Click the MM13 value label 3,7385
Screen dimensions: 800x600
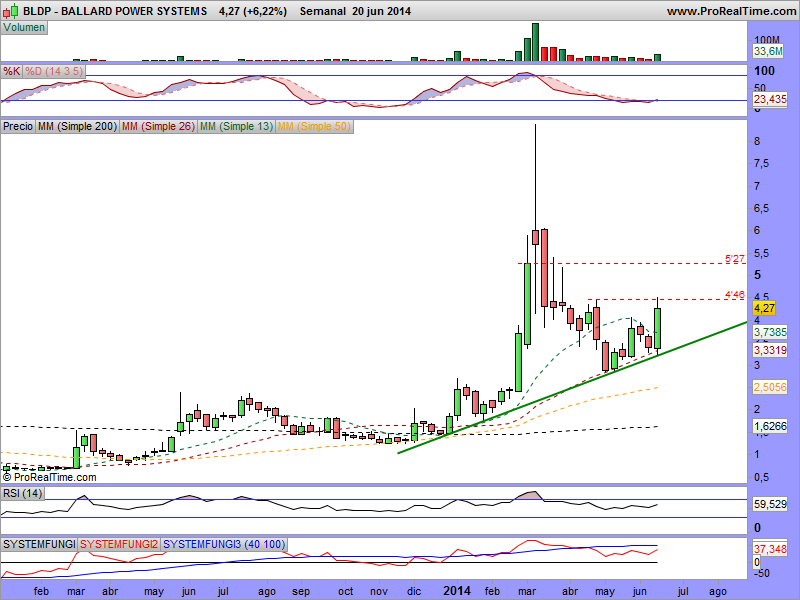point(770,332)
